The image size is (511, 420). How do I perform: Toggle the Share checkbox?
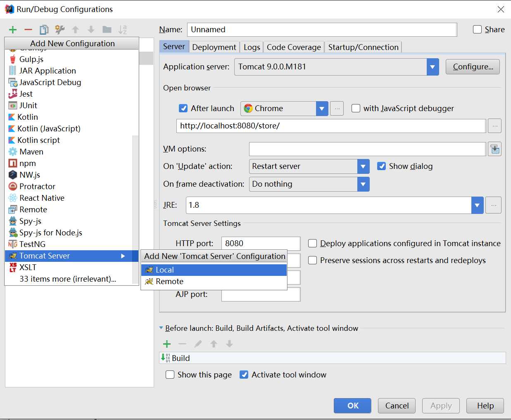tap(477, 29)
